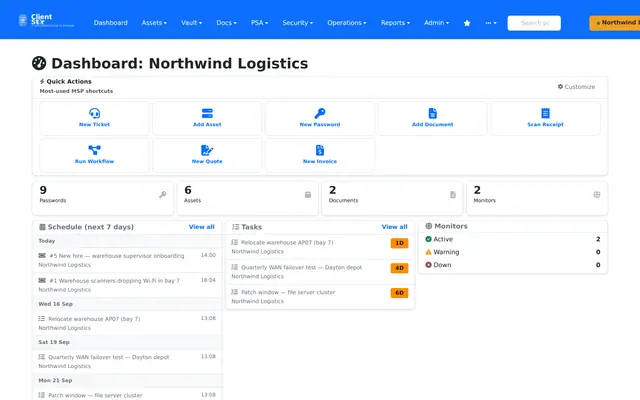Open schedule item #5 New hire onboarding
Image resolution: width=640 pixels, height=400 pixels.
(x=127, y=260)
